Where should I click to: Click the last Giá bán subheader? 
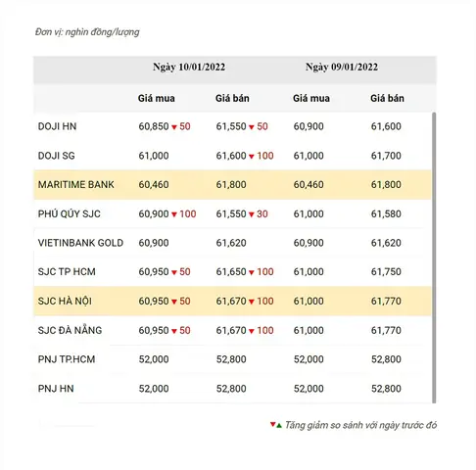pyautogui.click(x=387, y=98)
